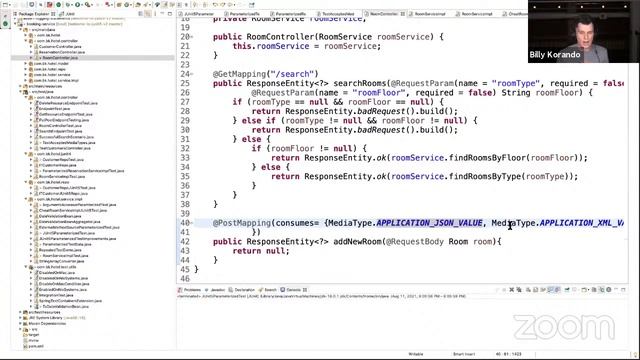
Task: Open the Search tab in bottom panel
Action: 268,290
